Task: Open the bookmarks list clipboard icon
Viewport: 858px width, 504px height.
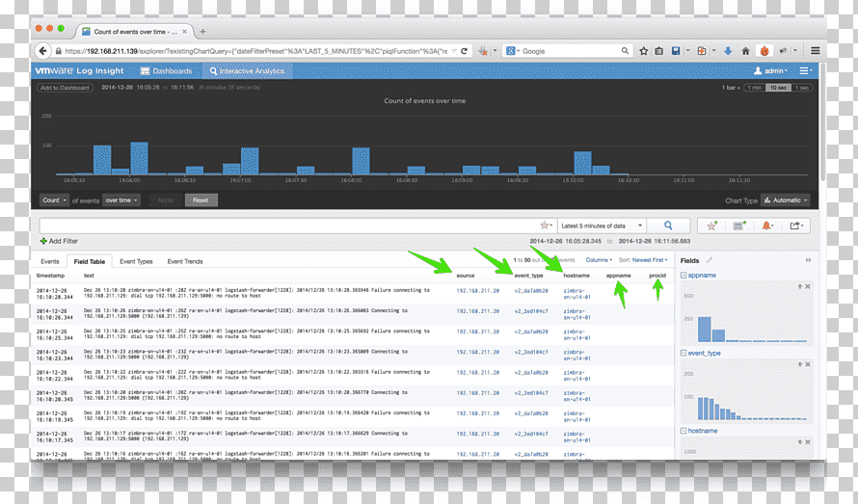Action: pos(659,51)
